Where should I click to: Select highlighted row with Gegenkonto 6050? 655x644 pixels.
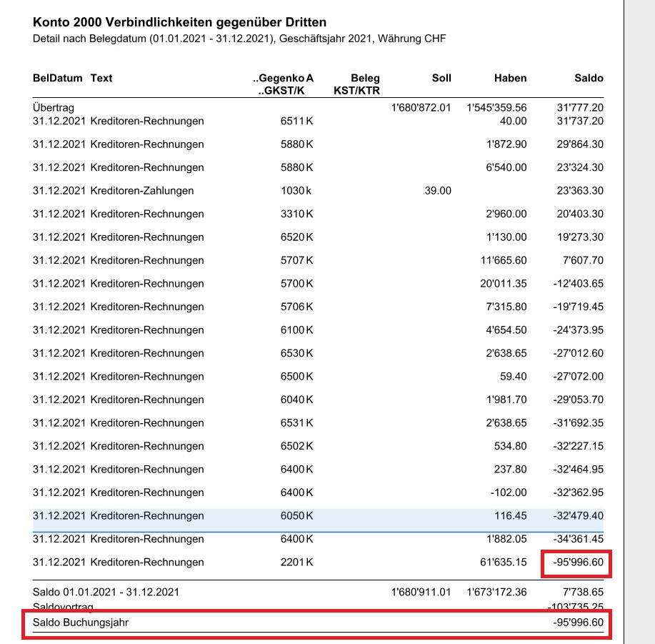click(x=318, y=520)
